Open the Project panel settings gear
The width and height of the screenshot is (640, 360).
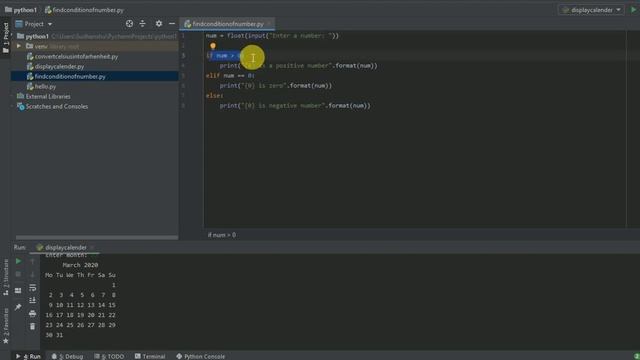pos(159,24)
